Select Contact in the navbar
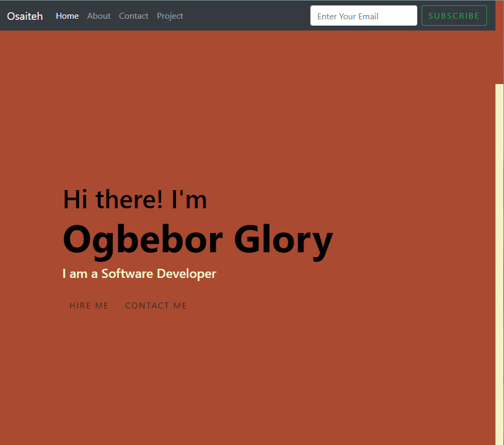 tap(133, 16)
